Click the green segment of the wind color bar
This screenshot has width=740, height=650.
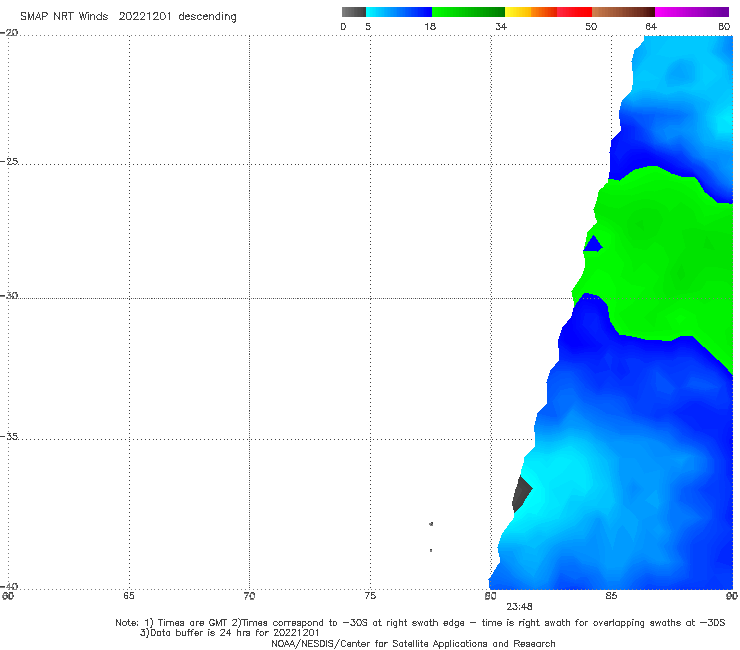pos(468,12)
